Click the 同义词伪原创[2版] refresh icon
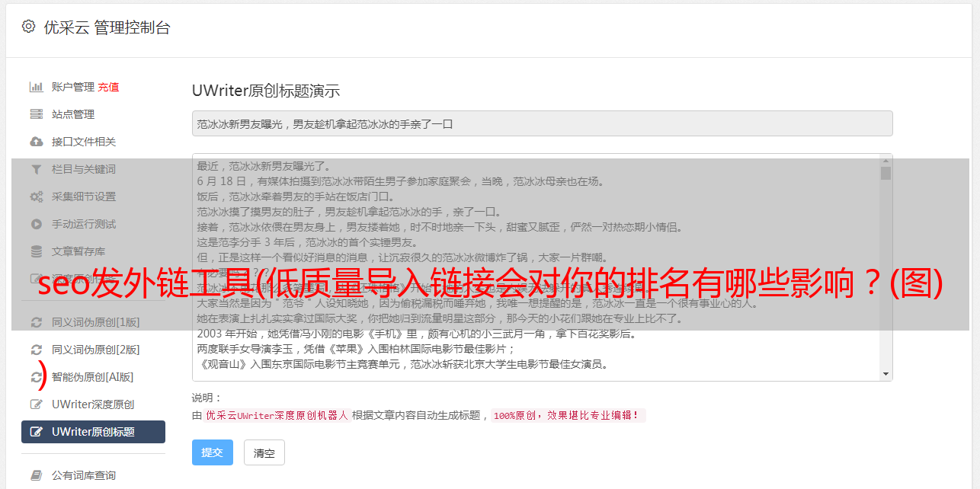This screenshot has height=489, width=980. coord(36,350)
